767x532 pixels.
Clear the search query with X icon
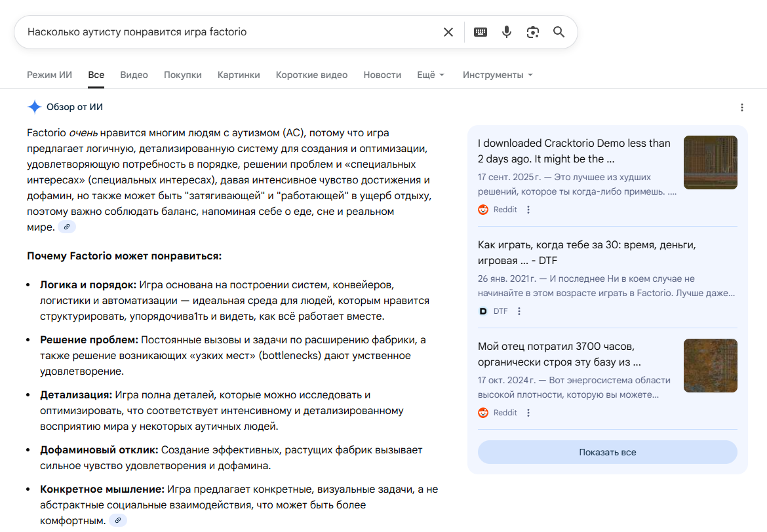coord(448,32)
